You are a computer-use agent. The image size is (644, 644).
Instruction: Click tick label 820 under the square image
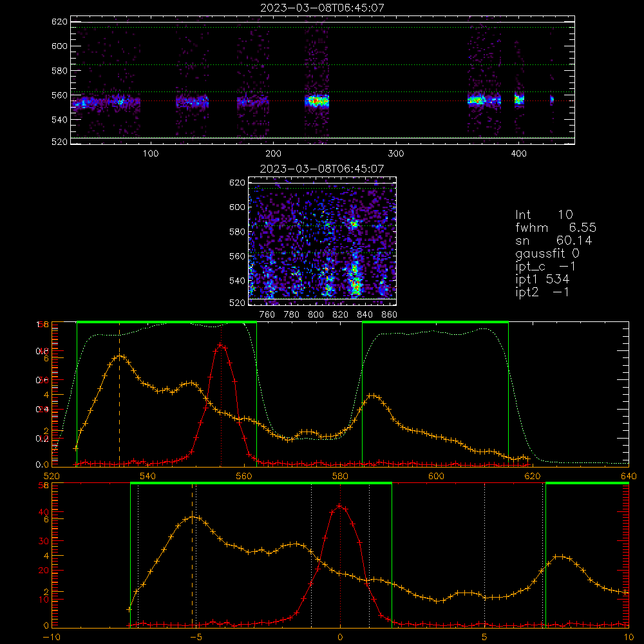341,315
